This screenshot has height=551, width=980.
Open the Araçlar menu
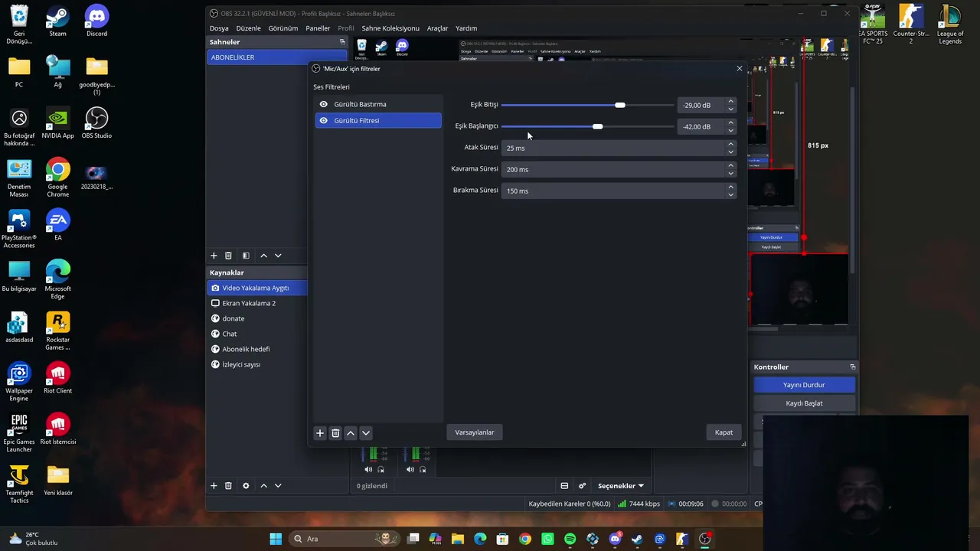click(x=437, y=28)
